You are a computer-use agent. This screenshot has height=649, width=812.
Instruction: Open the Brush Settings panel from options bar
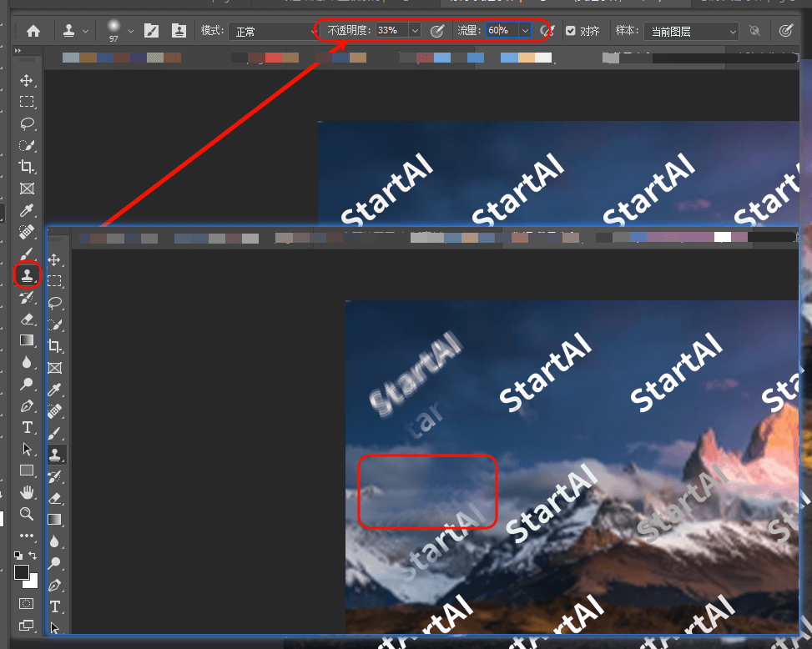click(x=151, y=31)
